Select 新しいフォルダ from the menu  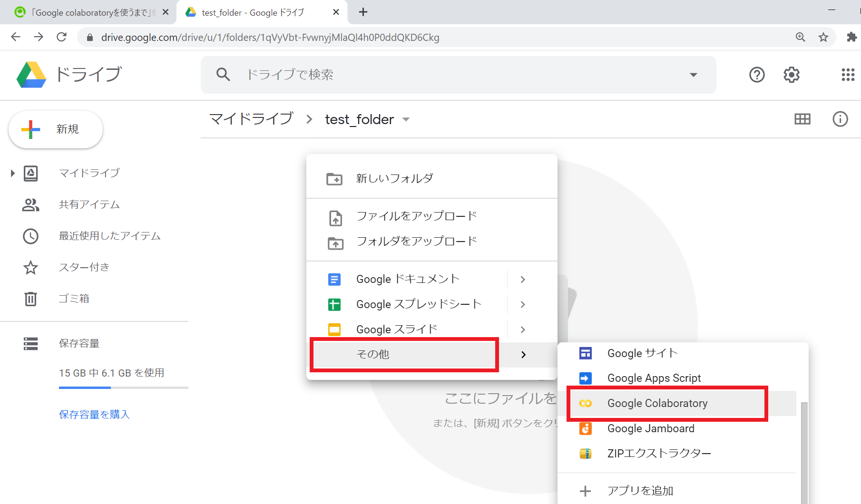[x=432, y=179]
